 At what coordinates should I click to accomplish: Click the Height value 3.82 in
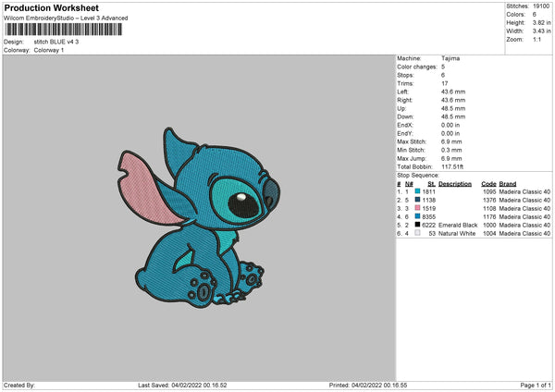541,22
